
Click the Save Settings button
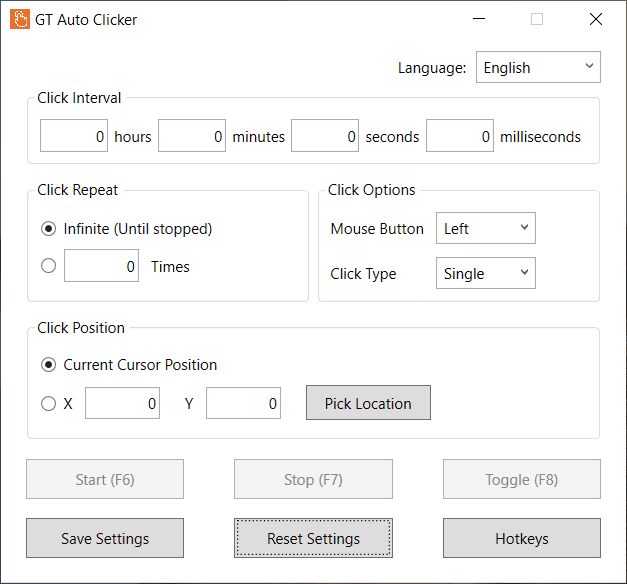105,538
